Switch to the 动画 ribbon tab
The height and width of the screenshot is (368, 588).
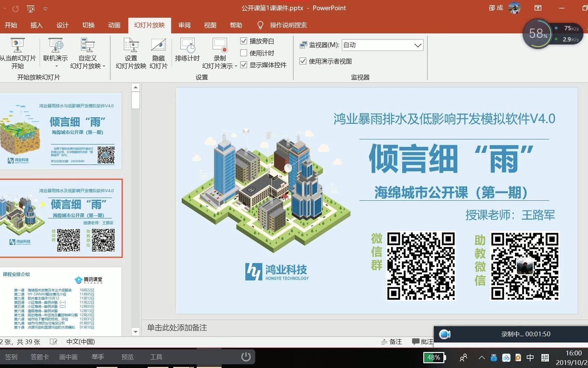pos(114,25)
